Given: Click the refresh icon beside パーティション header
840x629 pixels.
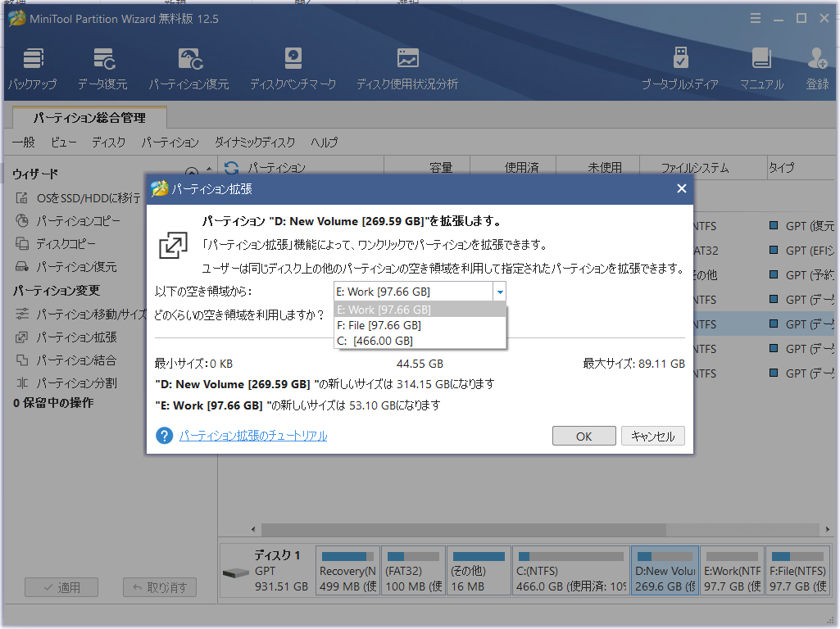Looking at the screenshot, I should click(x=232, y=168).
